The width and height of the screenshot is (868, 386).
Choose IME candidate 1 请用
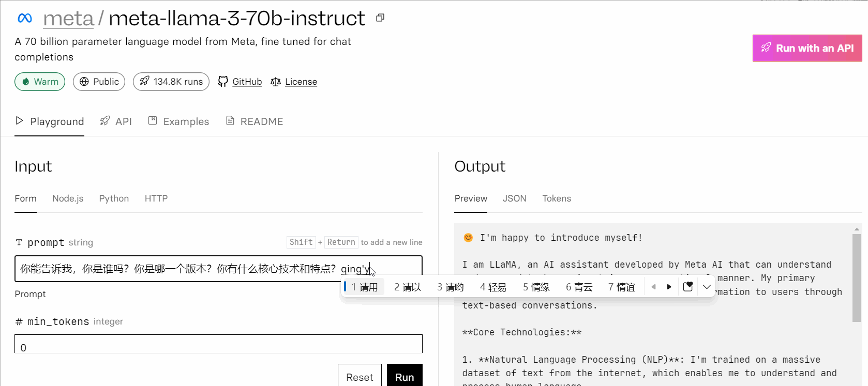(x=364, y=287)
